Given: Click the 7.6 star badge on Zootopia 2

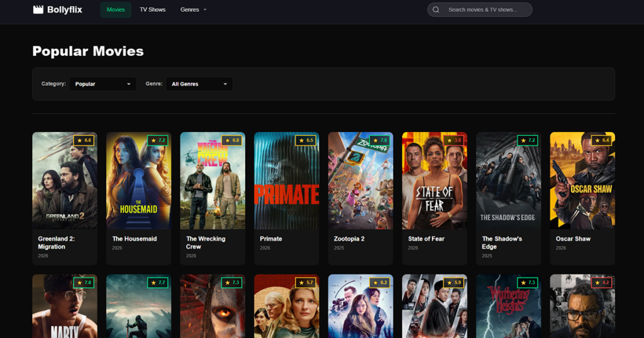Looking at the screenshot, I should point(379,140).
